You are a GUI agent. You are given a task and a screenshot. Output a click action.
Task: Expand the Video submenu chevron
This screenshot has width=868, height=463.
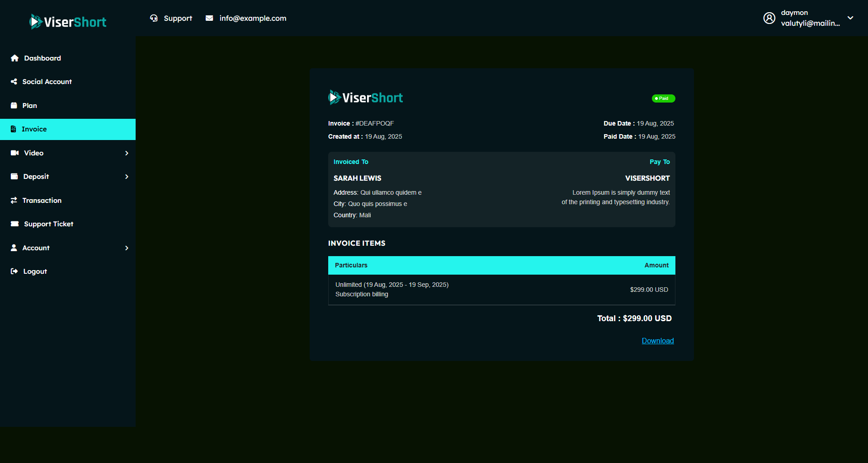(127, 153)
